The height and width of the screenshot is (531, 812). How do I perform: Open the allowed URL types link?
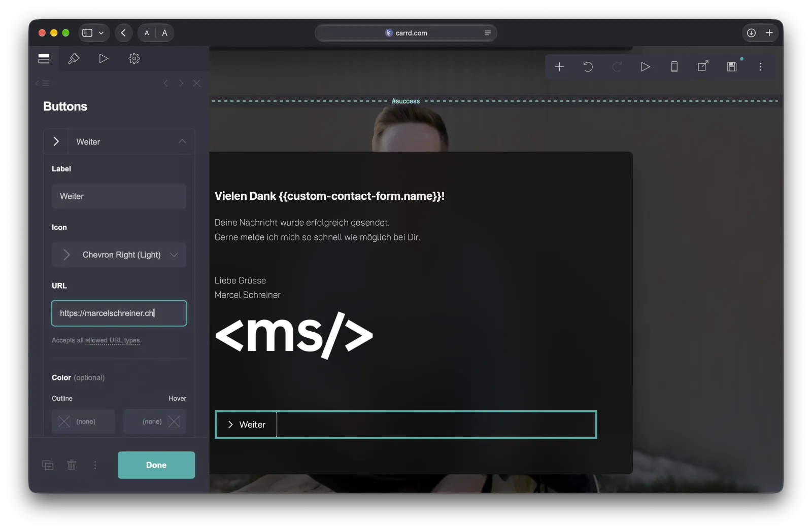click(113, 340)
